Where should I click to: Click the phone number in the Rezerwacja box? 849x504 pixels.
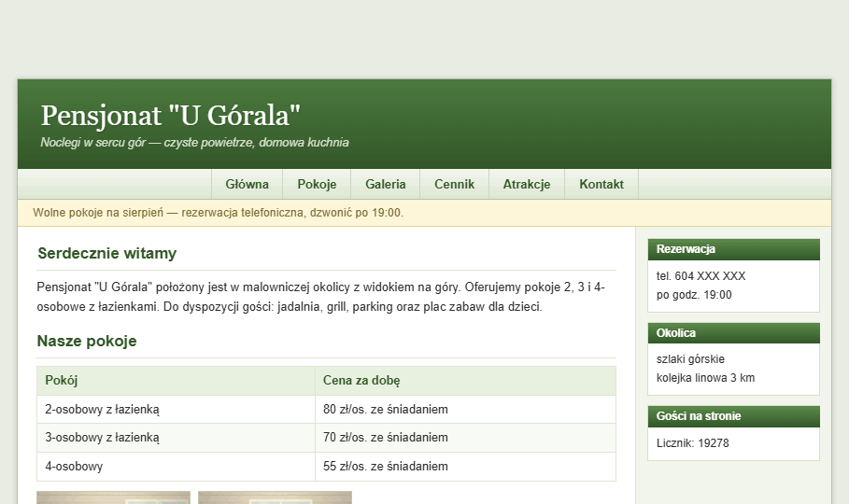click(x=700, y=276)
